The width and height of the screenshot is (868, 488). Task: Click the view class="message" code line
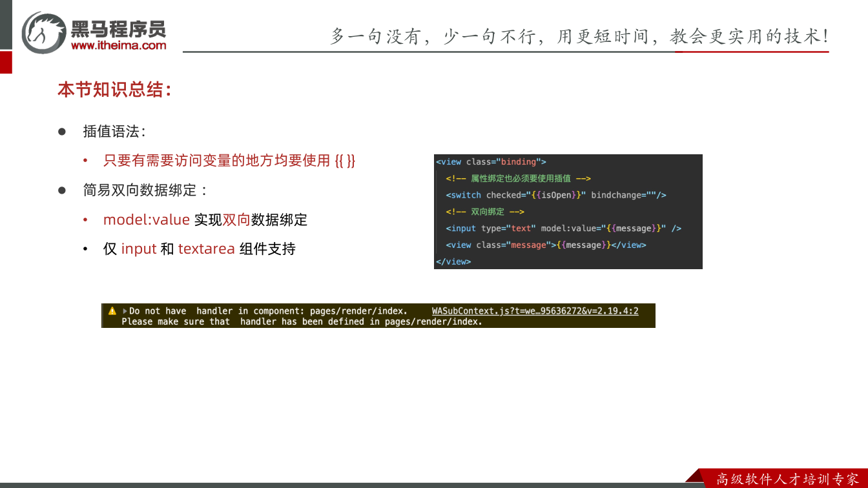tap(546, 245)
